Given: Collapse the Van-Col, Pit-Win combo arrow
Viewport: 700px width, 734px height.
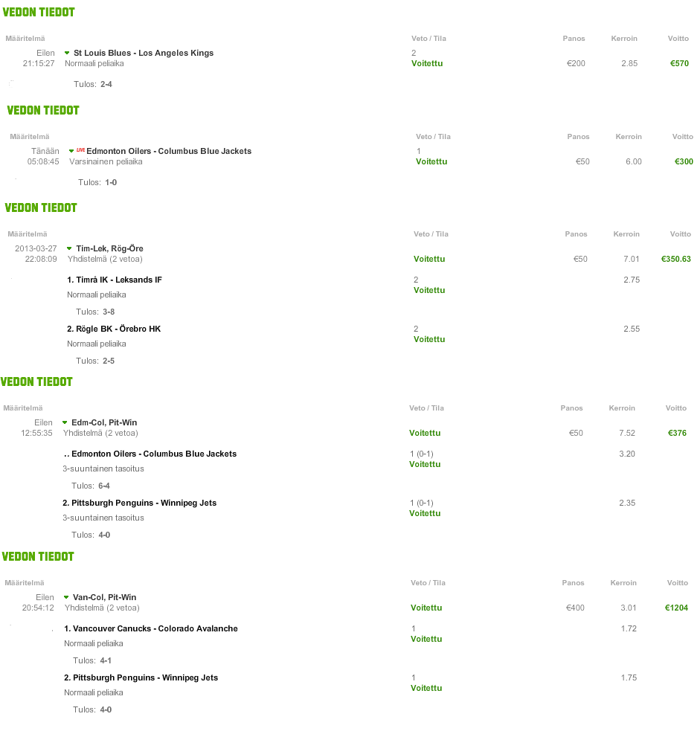Looking at the screenshot, I should pos(66,597).
